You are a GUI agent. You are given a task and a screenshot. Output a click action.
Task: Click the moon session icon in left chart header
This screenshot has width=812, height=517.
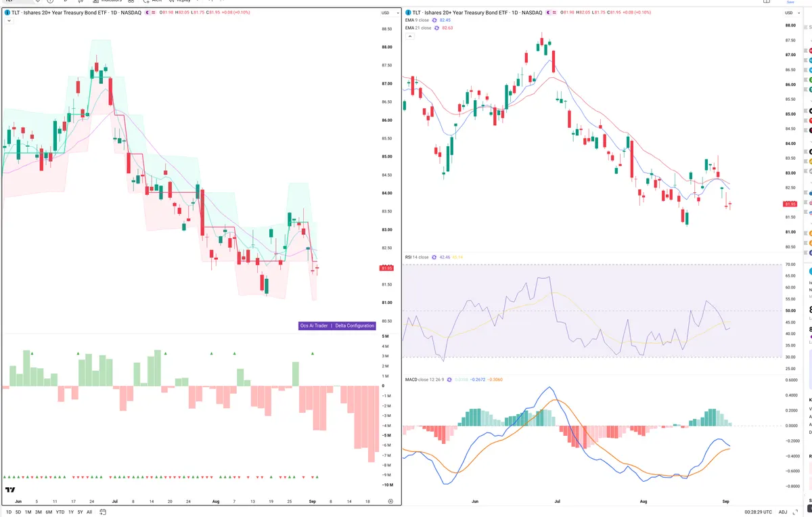pyautogui.click(x=148, y=13)
